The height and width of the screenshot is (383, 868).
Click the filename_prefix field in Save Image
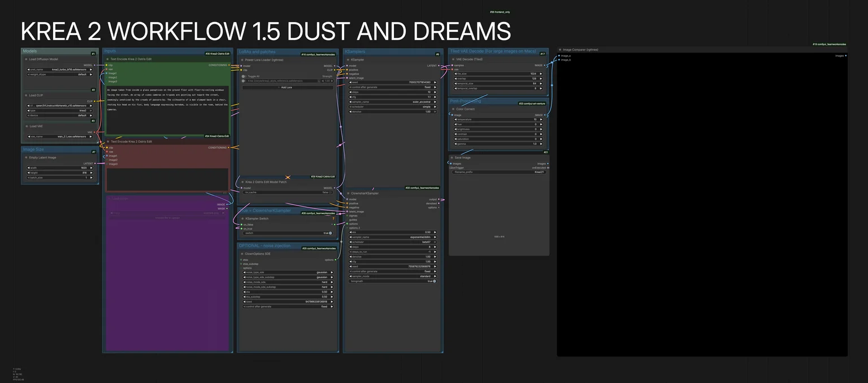pyautogui.click(x=499, y=172)
